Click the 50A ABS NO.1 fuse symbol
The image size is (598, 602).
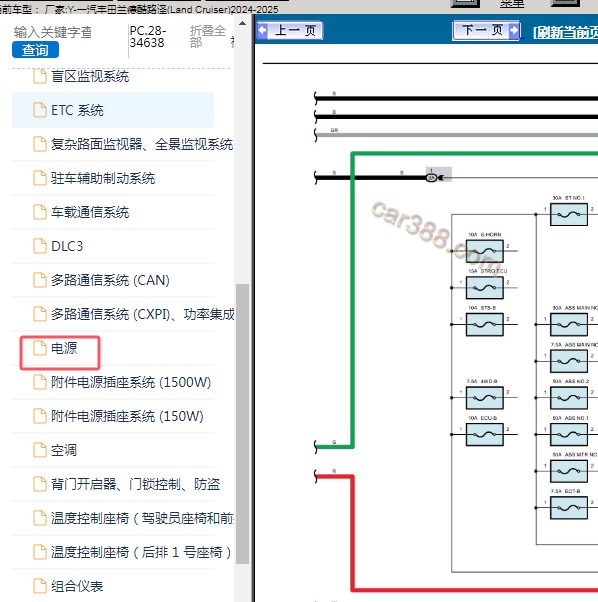569,434
